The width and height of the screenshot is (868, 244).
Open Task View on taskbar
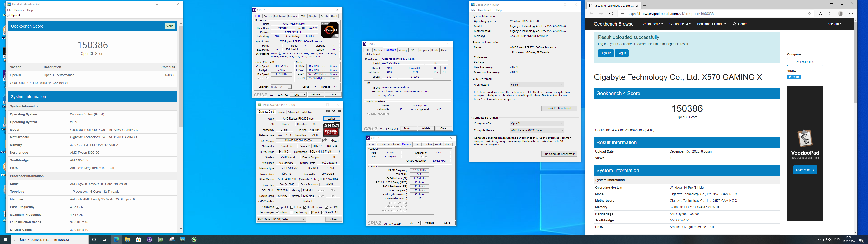coord(105,240)
